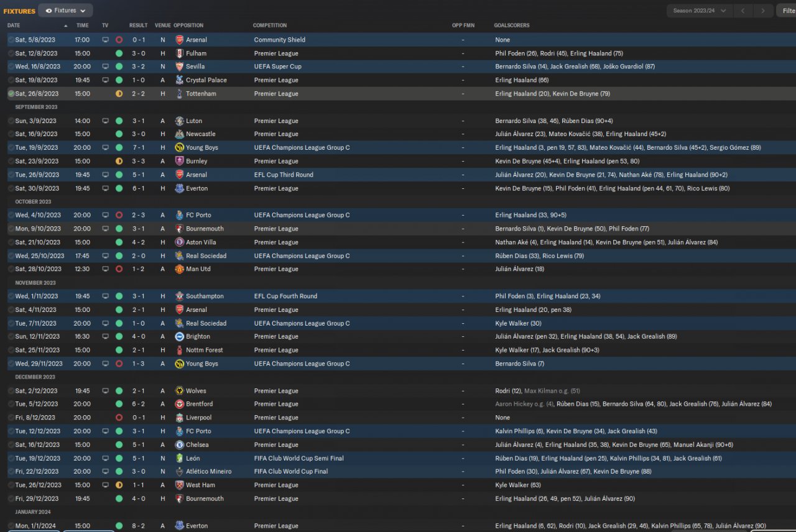Open the Atlético Mineiro team link
Screen dimensions: 796x532
208,472
